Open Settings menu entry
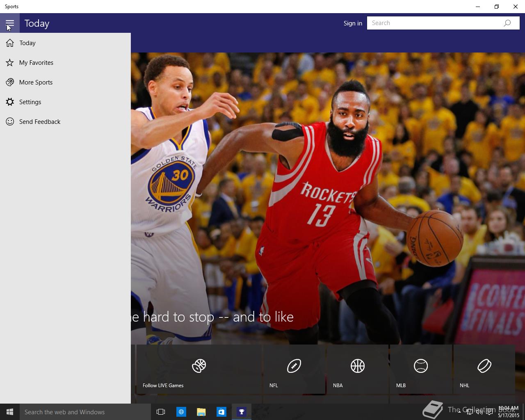The image size is (525, 420). [65, 102]
